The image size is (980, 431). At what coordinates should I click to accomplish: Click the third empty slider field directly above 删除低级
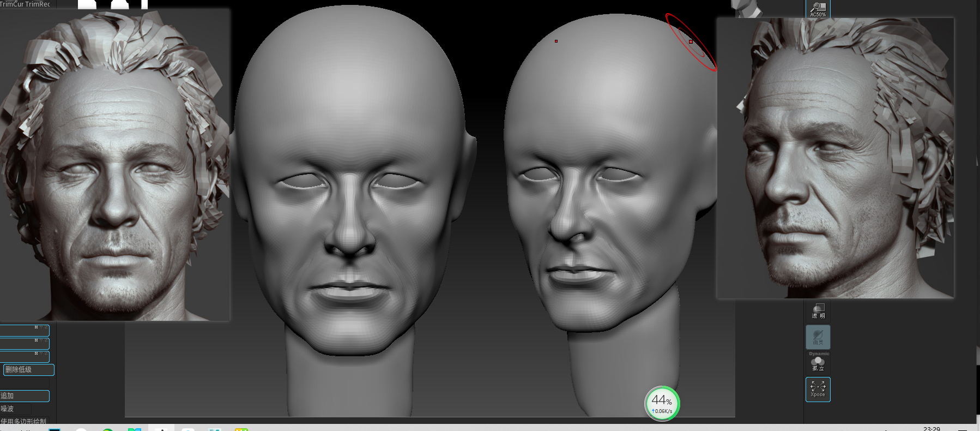[25, 356]
